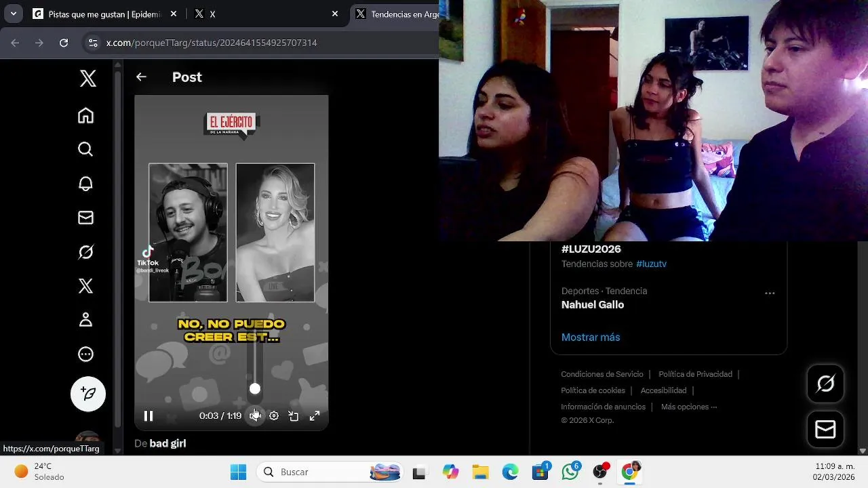Open clock and date in system tray
The image size is (868, 488).
pyautogui.click(x=834, y=472)
